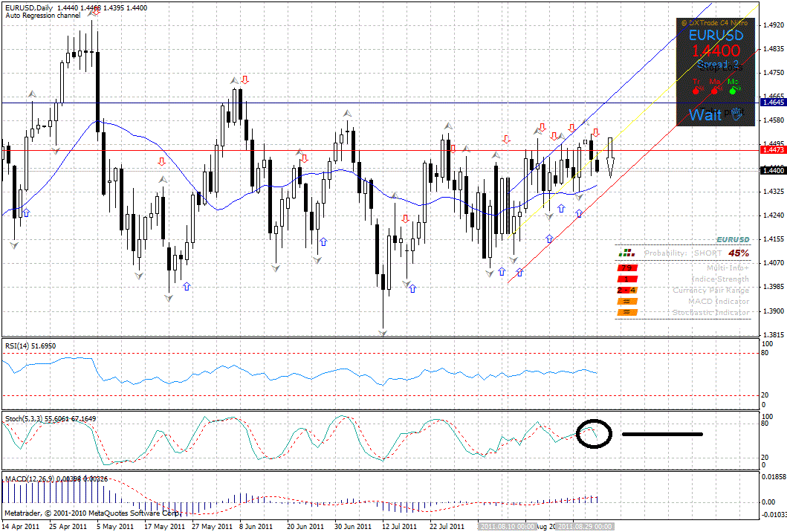Click the 0.01858 MACD scale value
The image size is (787, 532).
coord(774,477)
